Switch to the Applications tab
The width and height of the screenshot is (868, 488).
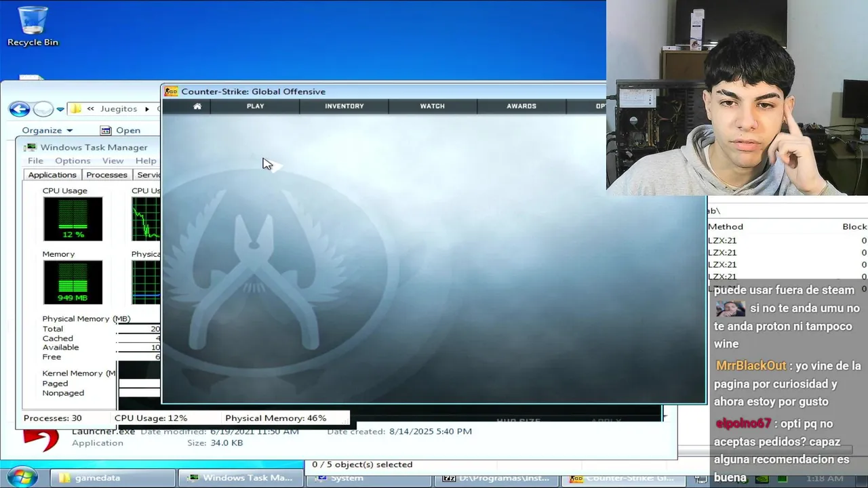coord(52,175)
